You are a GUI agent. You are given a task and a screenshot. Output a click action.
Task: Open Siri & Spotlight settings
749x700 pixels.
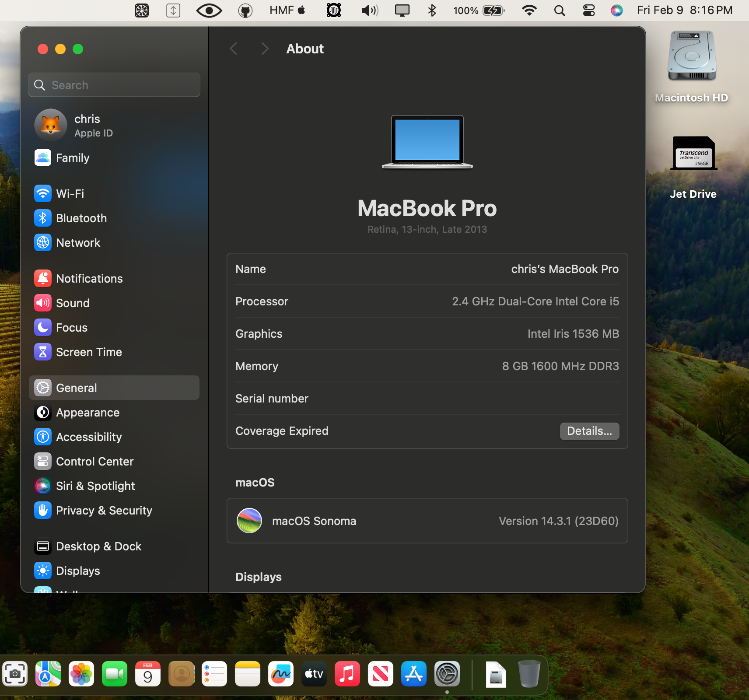coord(114,486)
